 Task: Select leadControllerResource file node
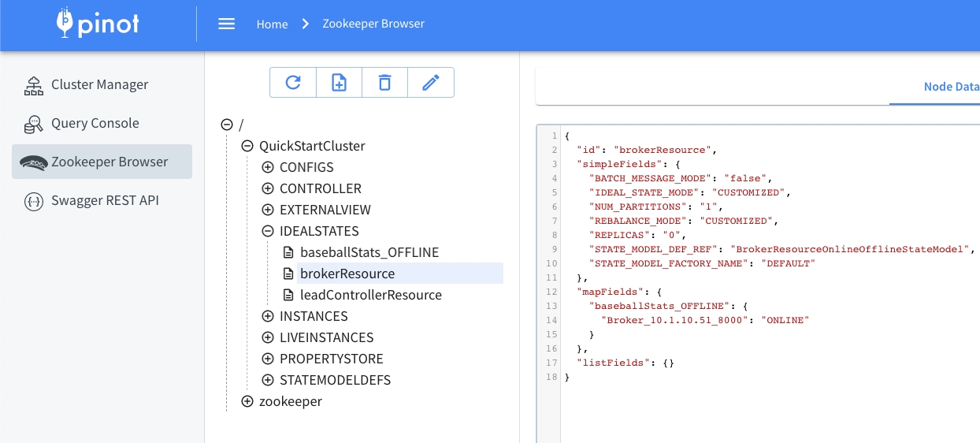pyautogui.click(x=370, y=295)
